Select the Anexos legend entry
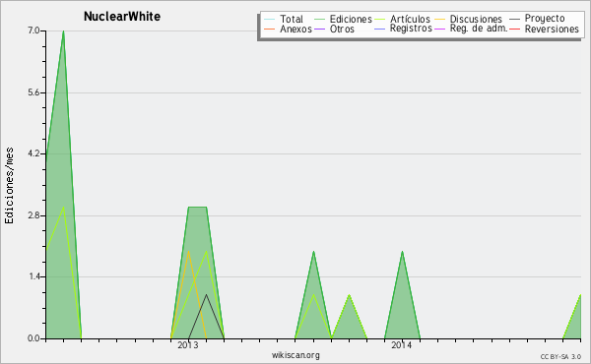 point(288,29)
